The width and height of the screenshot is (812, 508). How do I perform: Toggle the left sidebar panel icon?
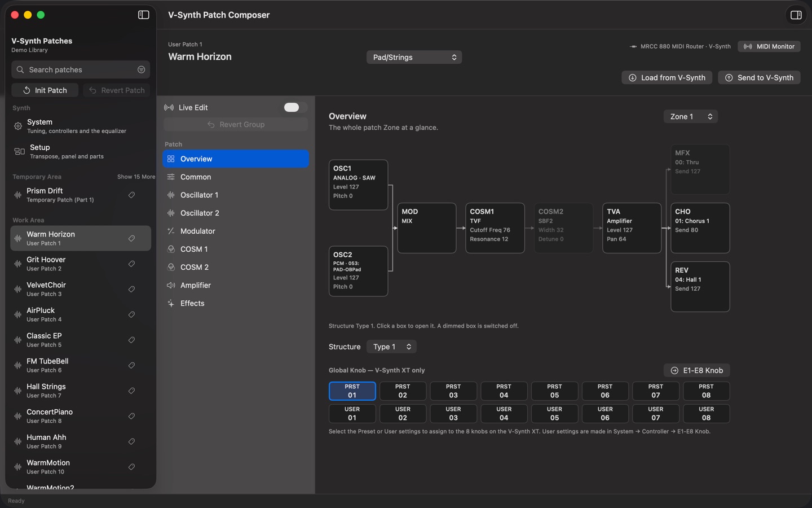[144, 15]
